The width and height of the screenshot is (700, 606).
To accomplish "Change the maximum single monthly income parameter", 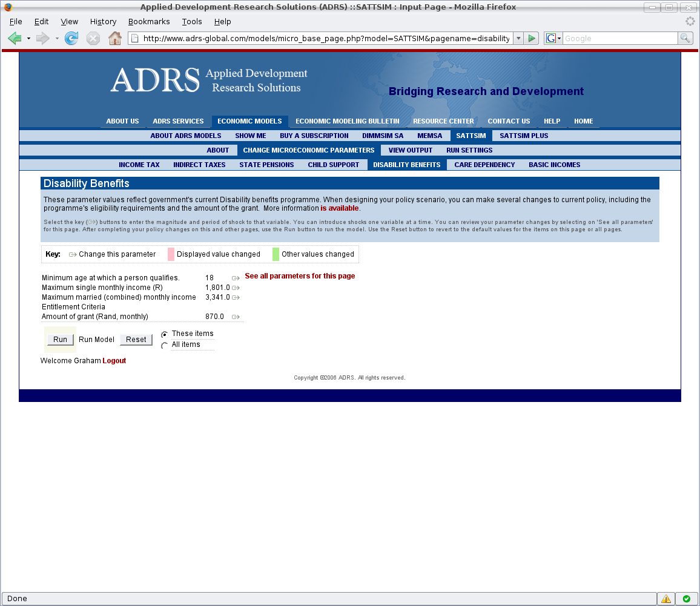I will (236, 288).
